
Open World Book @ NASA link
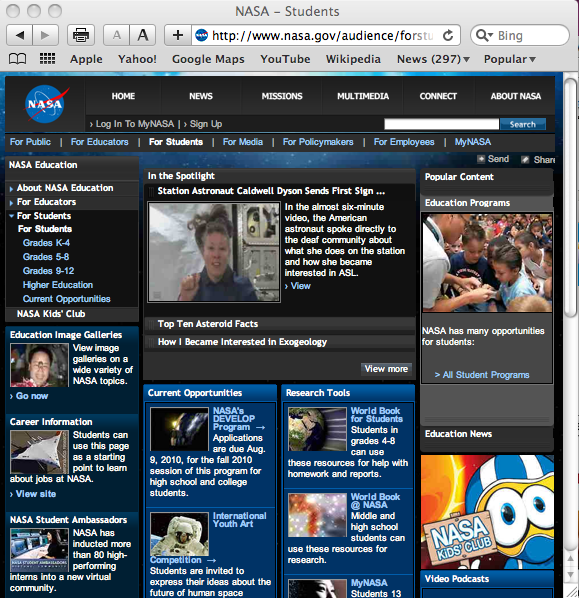[x=375, y=501]
